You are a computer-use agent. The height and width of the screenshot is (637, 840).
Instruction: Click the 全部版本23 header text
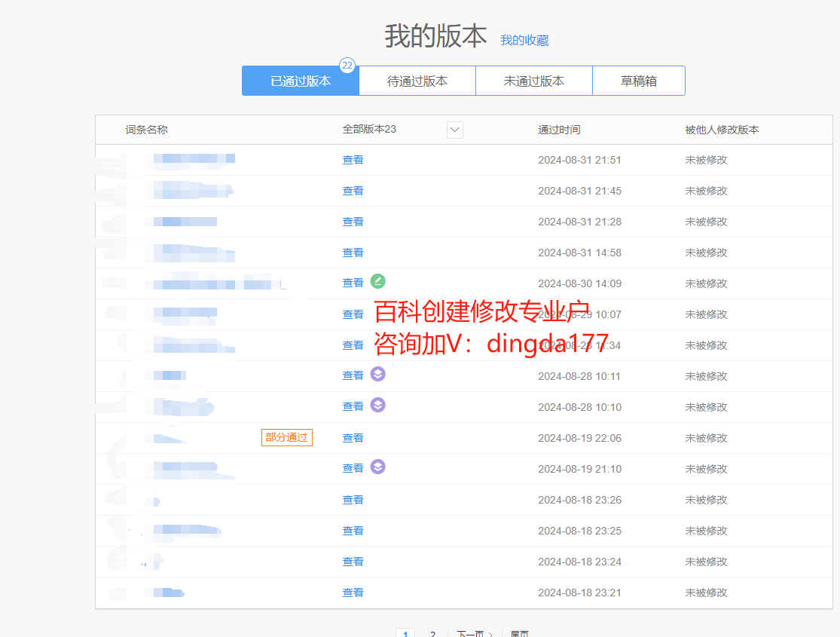tap(369, 129)
